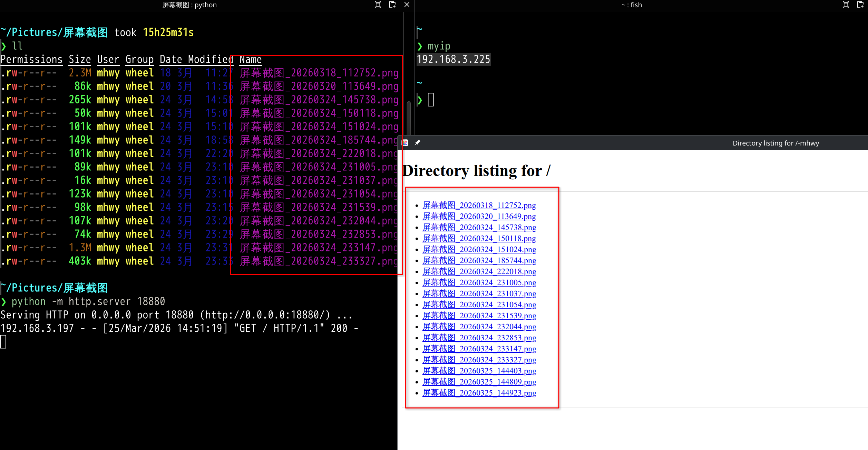Open link 屏幕截图_20260324_231539.png

479,316
